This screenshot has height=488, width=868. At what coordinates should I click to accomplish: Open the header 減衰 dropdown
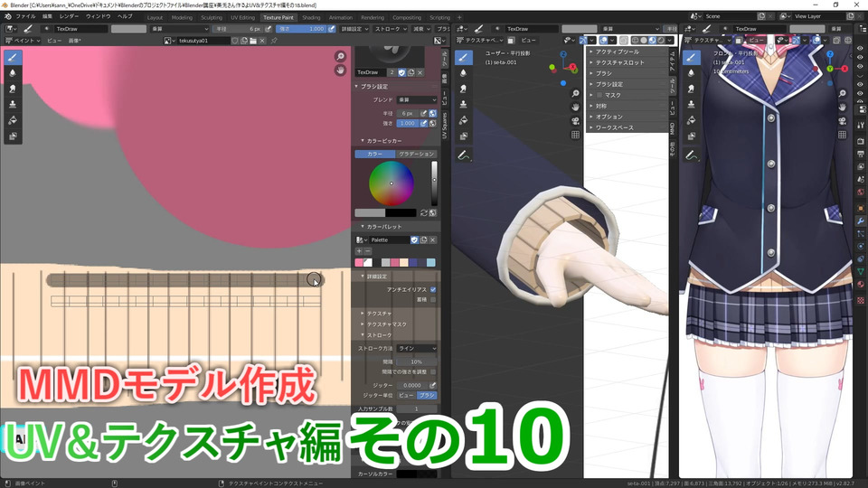point(421,29)
